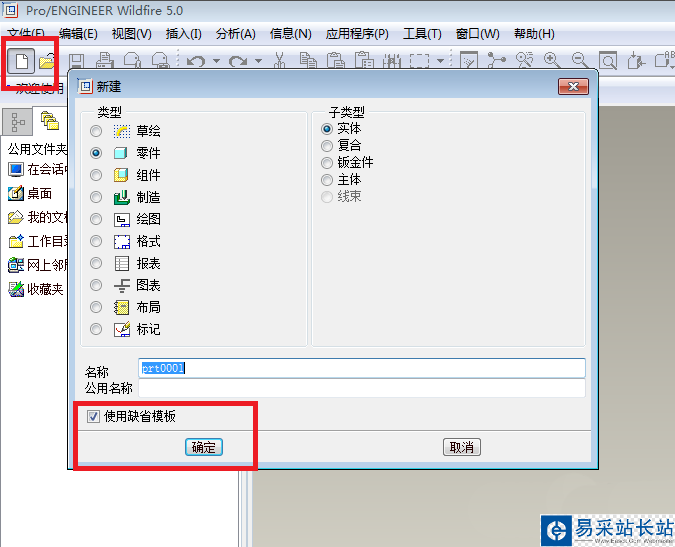Open the 文件(F) menu
Viewport: 675px width, 547px height.
[26, 34]
